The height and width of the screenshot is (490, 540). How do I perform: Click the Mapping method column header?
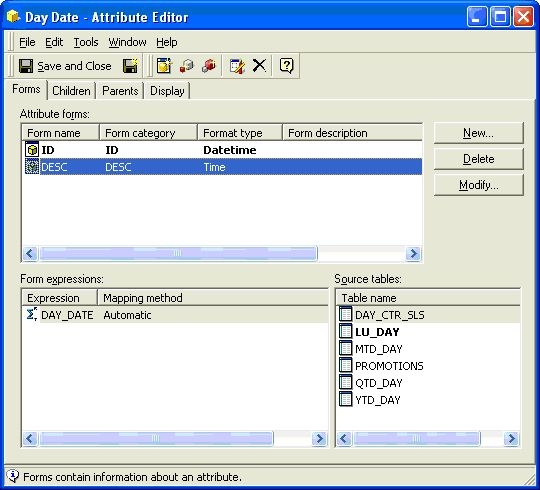coord(213,298)
